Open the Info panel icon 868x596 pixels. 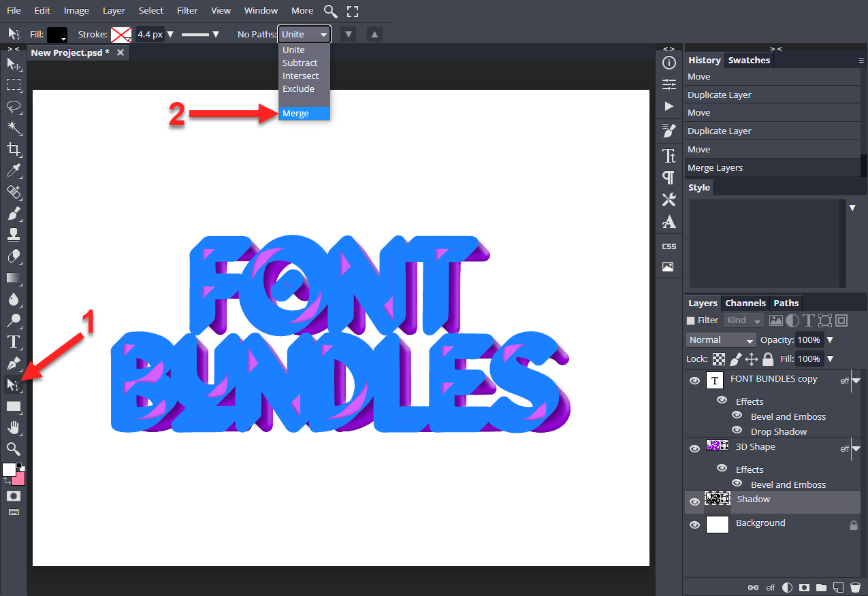coord(669,63)
